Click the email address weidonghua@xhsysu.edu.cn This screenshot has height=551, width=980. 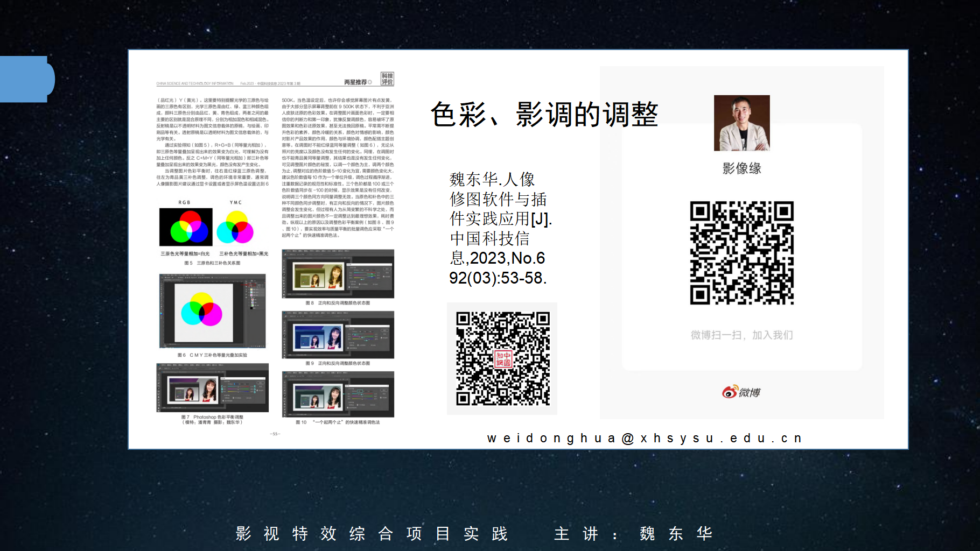coord(645,438)
